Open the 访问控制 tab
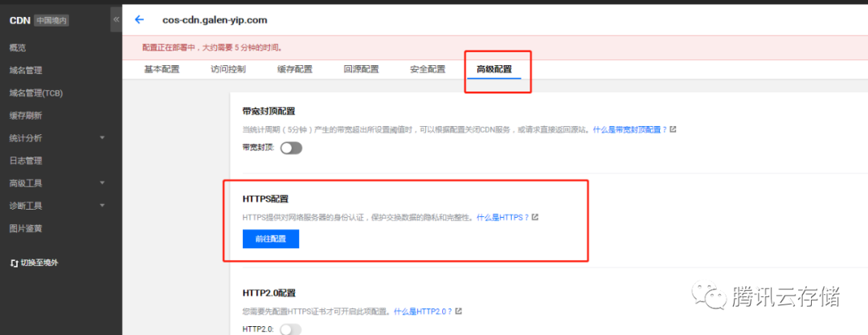 coord(228,69)
